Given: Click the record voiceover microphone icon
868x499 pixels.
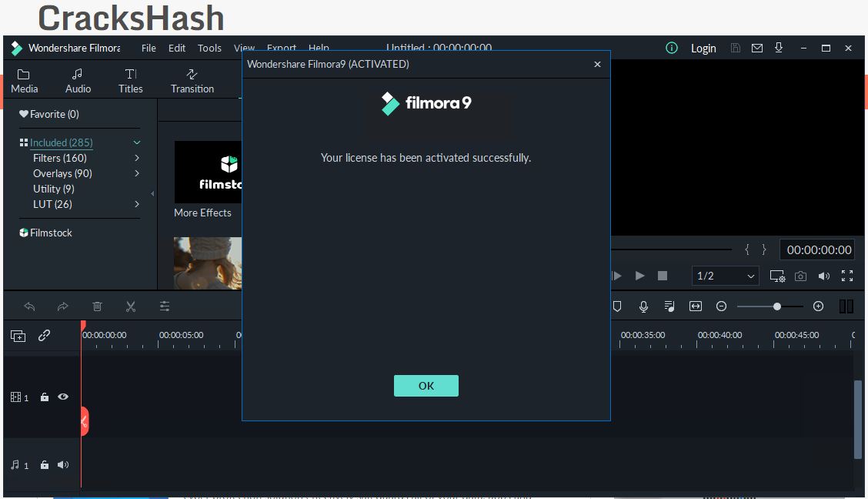Looking at the screenshot, I should coord(643,306).
